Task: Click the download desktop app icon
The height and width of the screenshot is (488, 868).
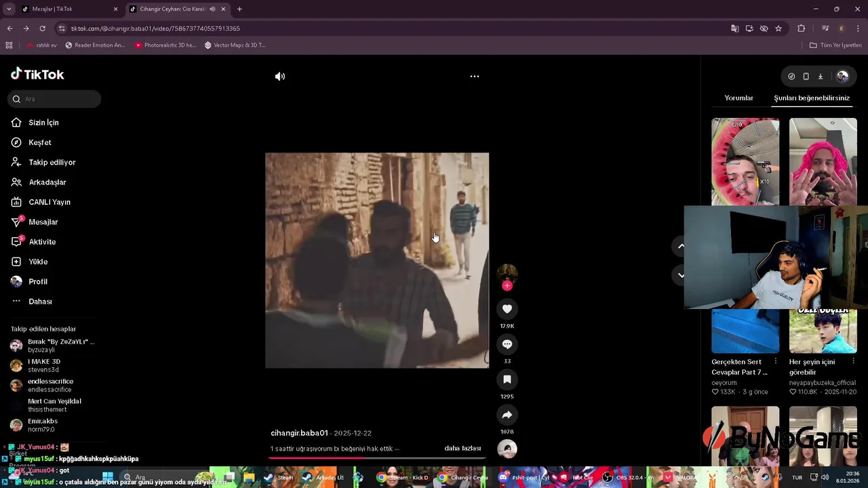Action: (820, 77)
